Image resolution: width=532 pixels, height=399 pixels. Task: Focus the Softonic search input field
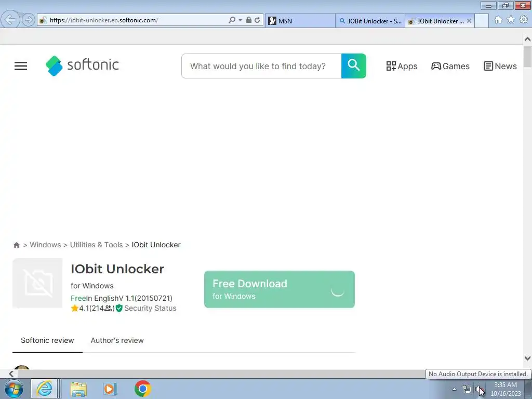tap(261, 66)
